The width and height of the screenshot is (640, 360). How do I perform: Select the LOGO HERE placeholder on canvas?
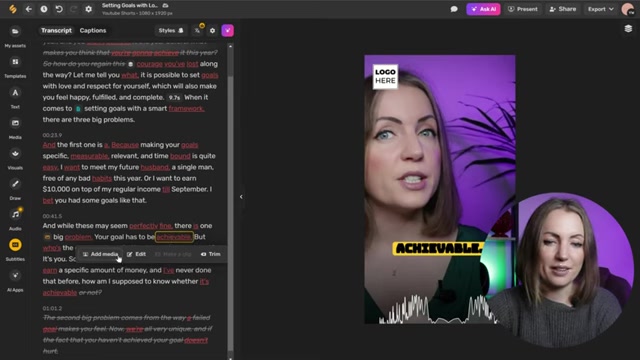tap(385, 76)
